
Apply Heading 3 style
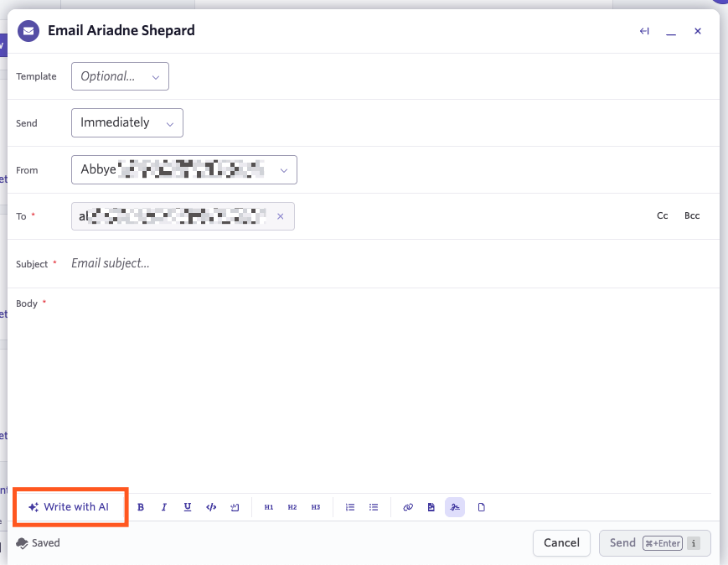316,507
